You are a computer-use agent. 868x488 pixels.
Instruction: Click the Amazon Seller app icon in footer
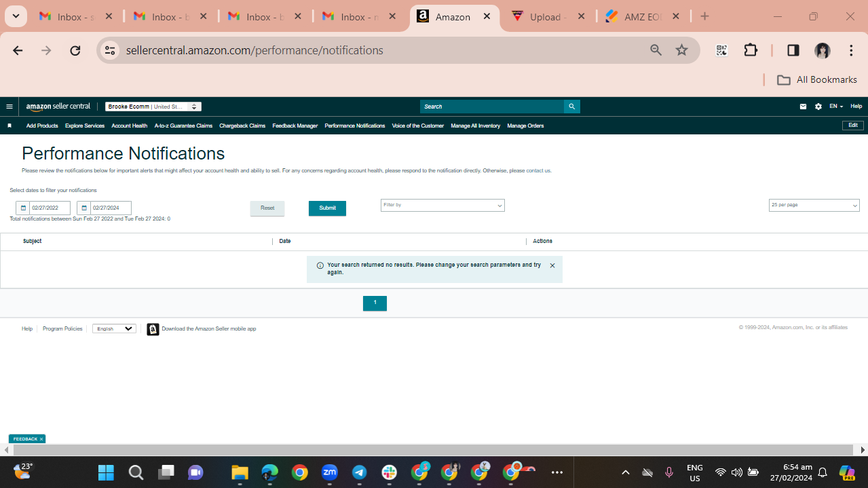pos(153,329)
